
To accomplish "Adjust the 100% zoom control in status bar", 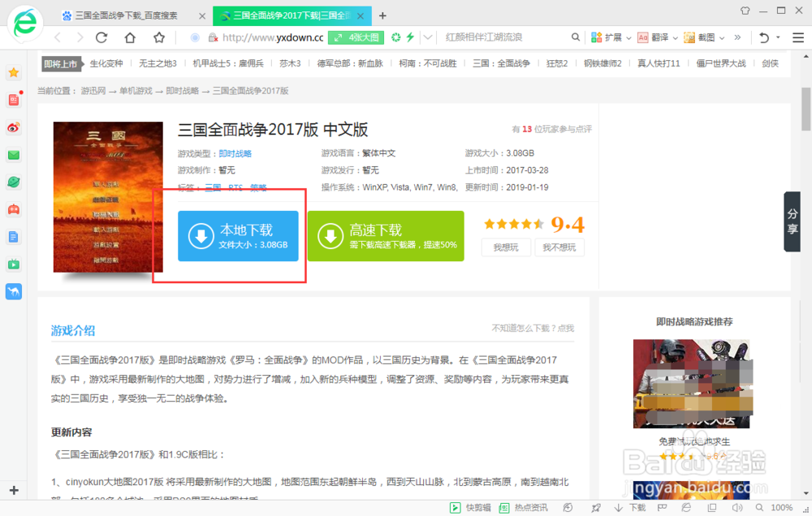I will click(781, 507).
